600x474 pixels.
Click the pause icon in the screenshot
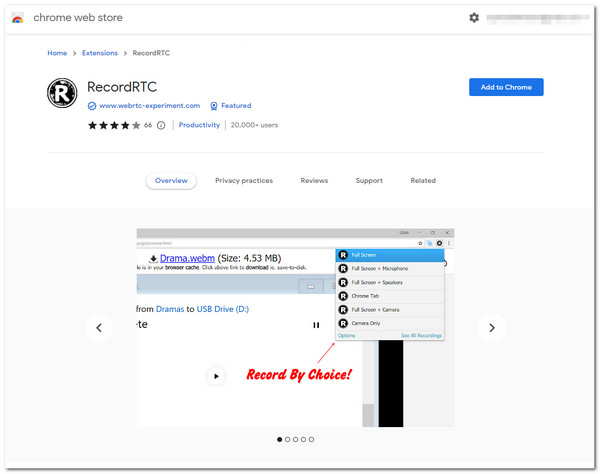[316, 325]
